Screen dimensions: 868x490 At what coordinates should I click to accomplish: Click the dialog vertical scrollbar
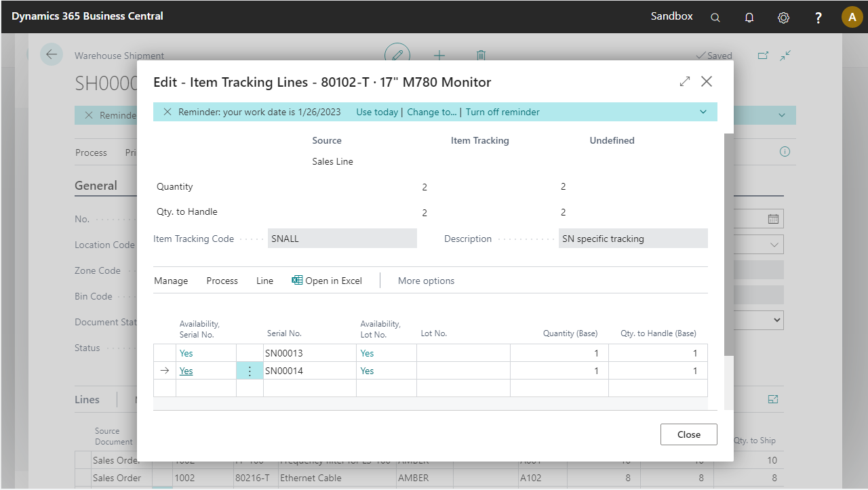point(729,244)
